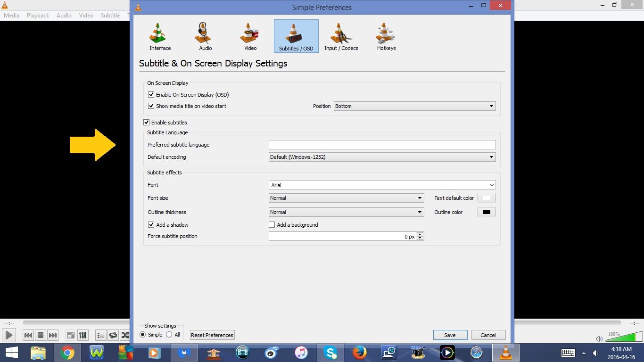Enable Add a background

click(272, 224)
